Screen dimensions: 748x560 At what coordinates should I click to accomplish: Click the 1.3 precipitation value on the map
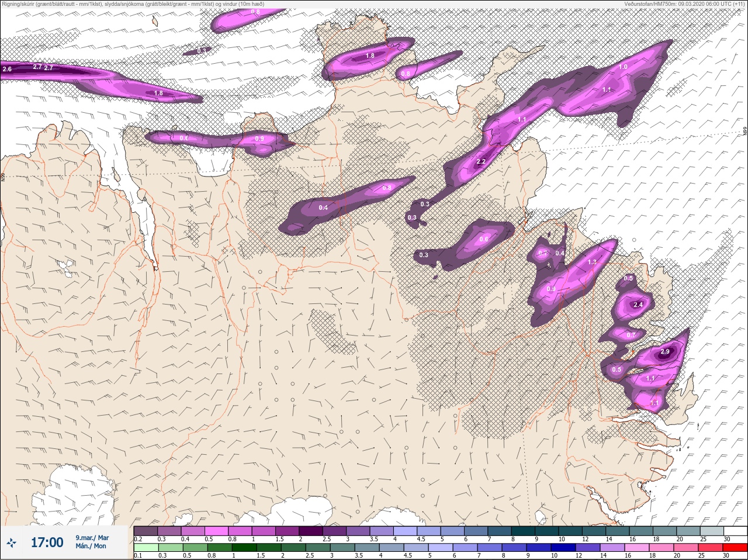pos(592,262)
